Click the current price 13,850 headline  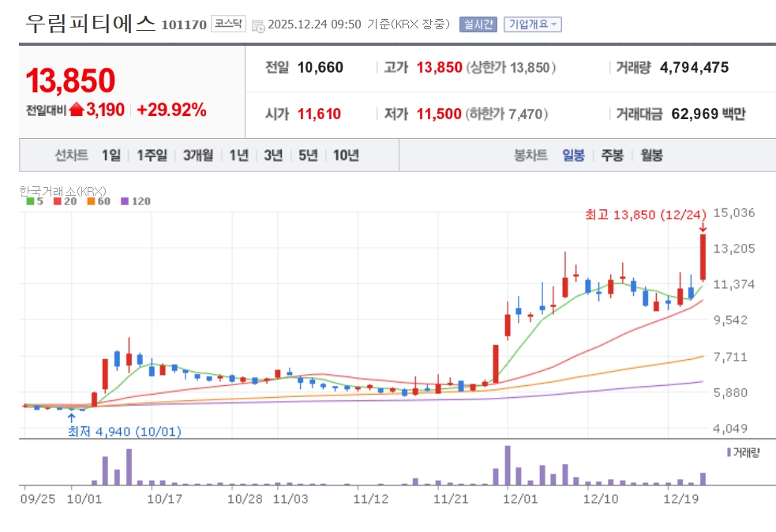click(70, 81)
